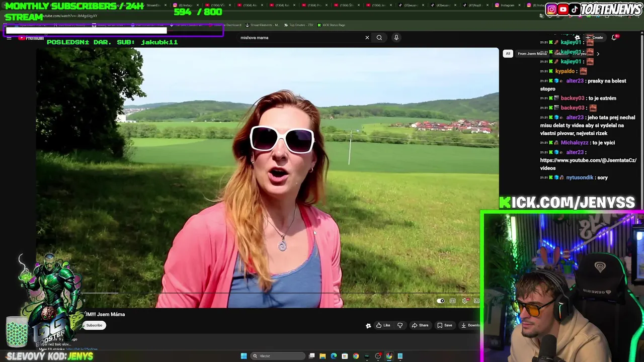The width and height of the screenshot is (644, 362).
Task: Click the search magnifier button
Action: pos(379,38)
